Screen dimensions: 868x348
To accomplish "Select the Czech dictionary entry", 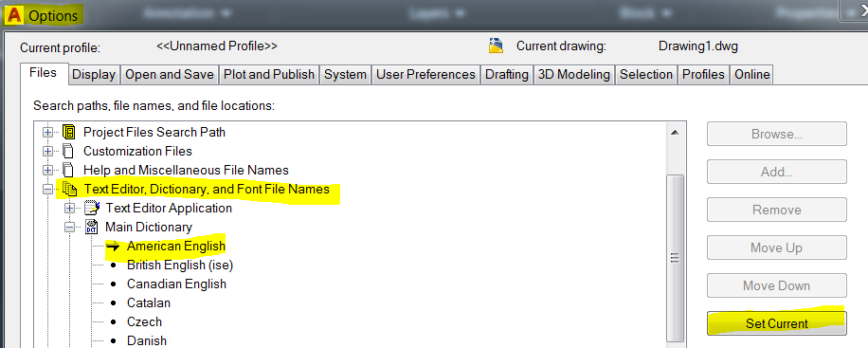I will pos(144,322).
